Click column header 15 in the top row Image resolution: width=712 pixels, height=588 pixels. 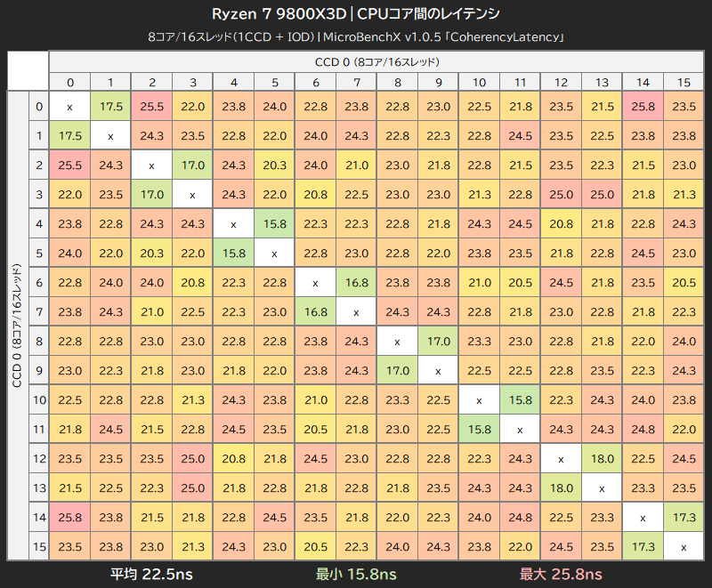tap(684, 81)
